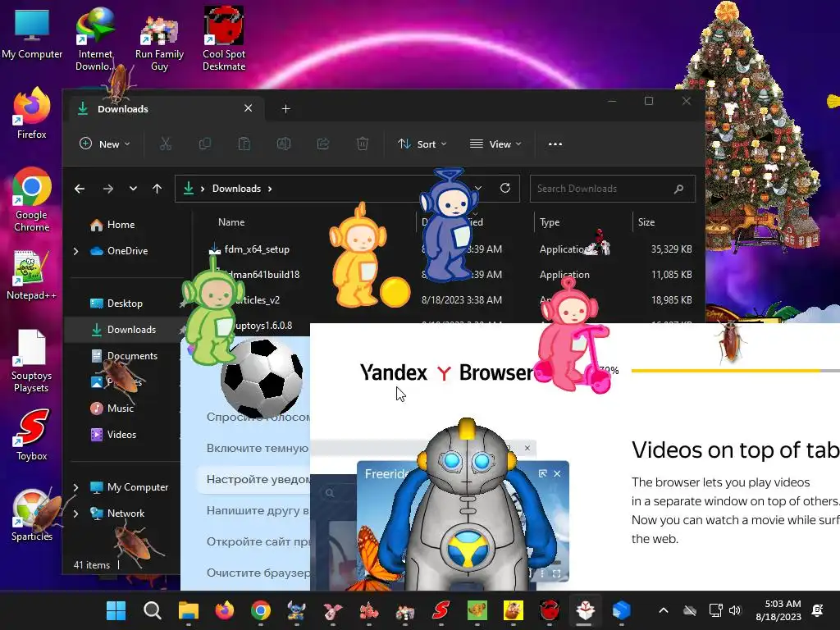Launch Cool Spot Deskmate shortcut
This screenshot has height=630, width=840.
(224, 39)
